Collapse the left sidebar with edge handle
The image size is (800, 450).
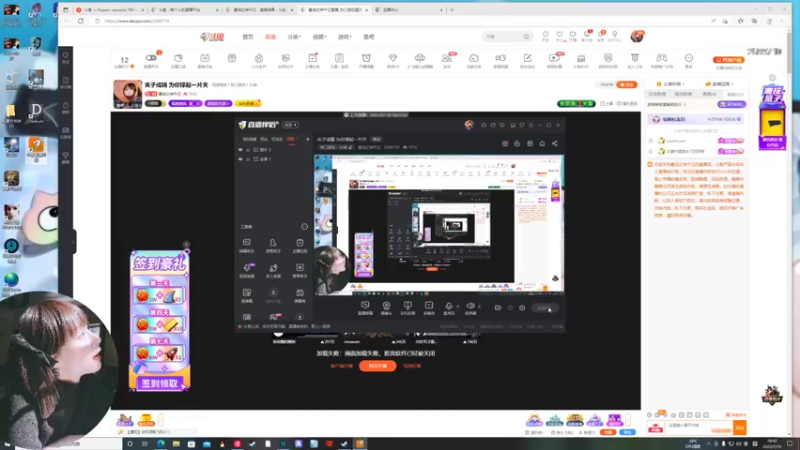[x=74, y=241]
